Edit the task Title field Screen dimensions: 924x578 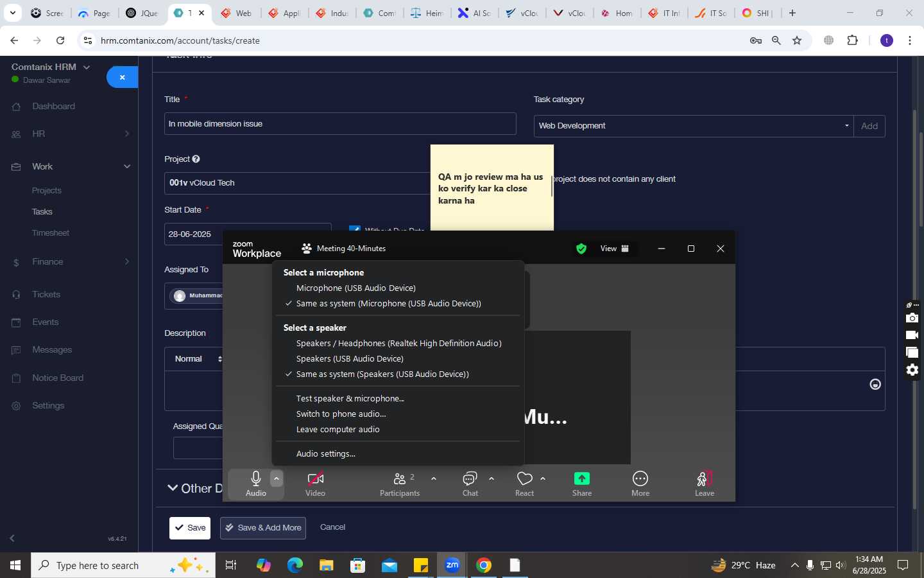[340, 124]
